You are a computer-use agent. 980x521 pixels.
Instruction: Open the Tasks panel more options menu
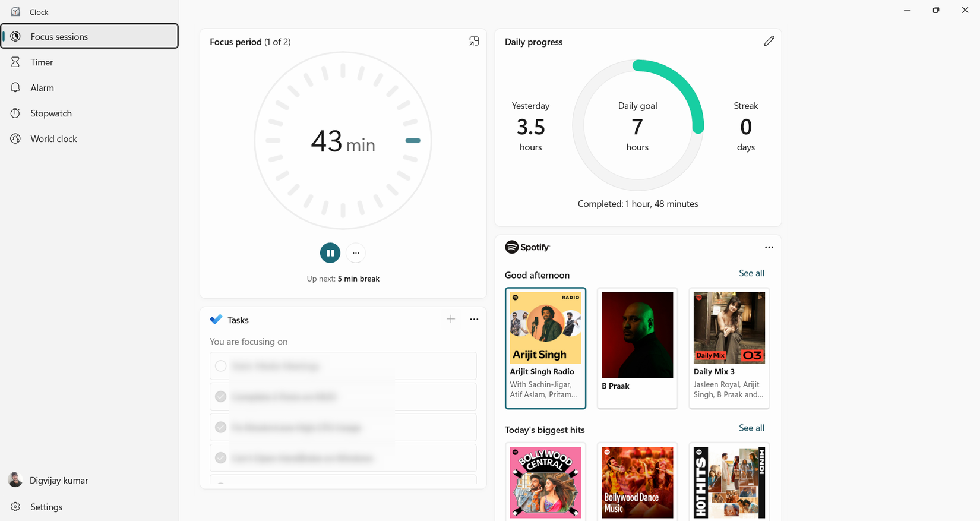(x=474, y=320)
